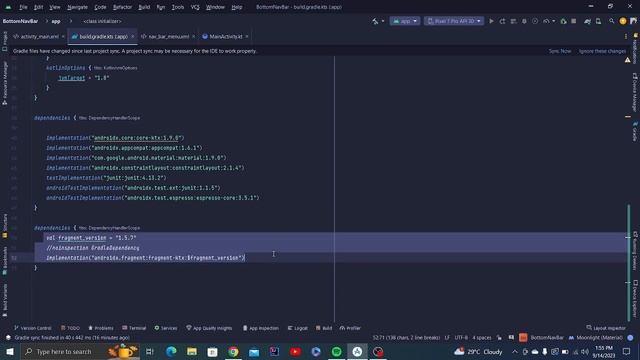Click BottomNavBar breadcrumb in navigation bar
This screenshot has width=640, height=360.
click(20, 21)
